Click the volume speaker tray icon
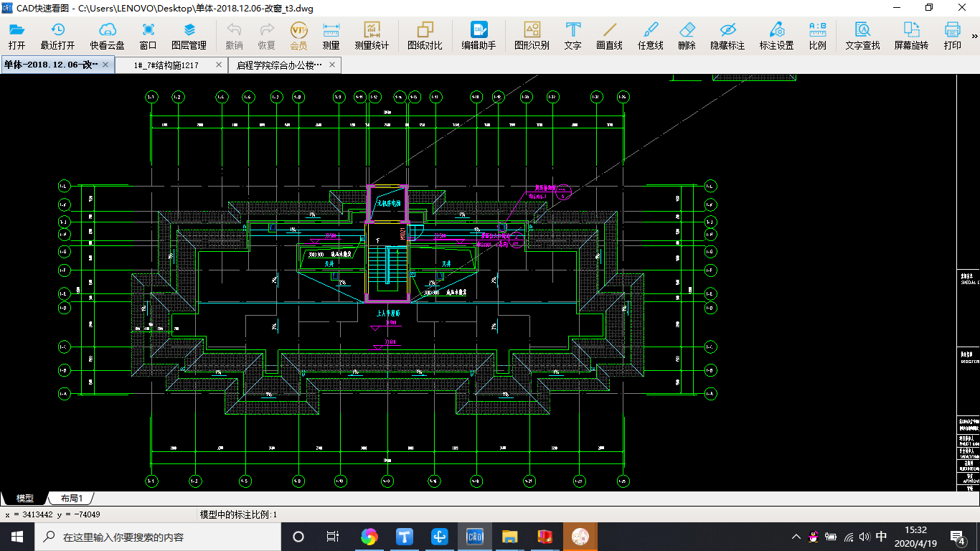Viewport: 980px width, 551px height. pyautogui.click(x=864, y=537)
